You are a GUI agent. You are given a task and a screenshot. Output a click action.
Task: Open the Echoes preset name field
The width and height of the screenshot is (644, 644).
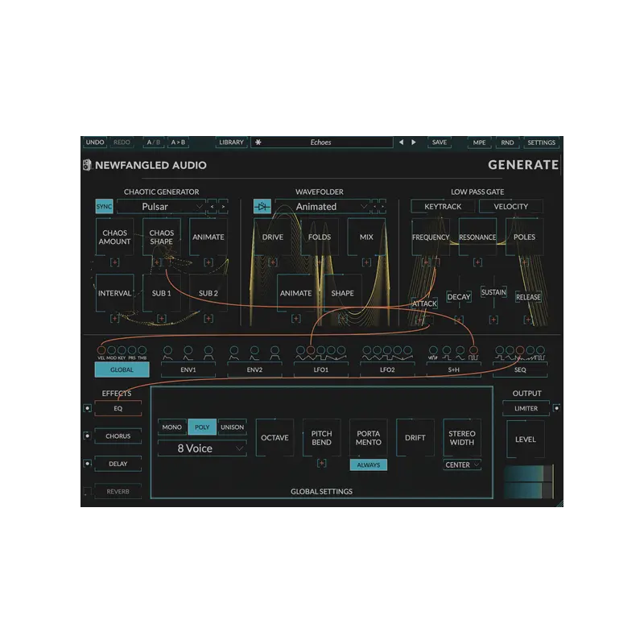321,142
